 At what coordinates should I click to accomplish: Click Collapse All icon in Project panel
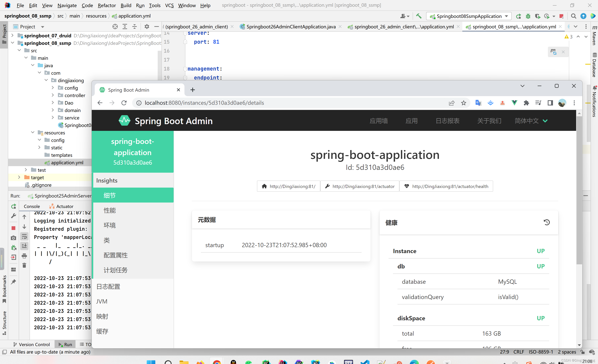pos(134,27)
